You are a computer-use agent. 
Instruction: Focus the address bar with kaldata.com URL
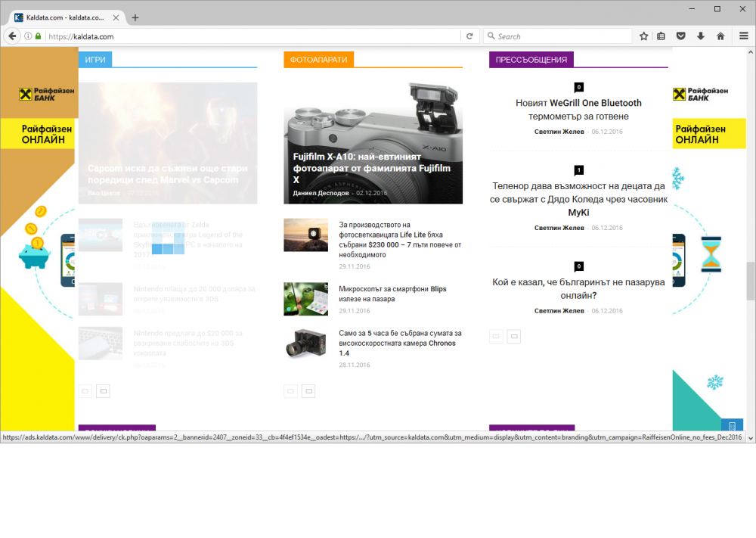pyautogui.click(x=253, y=36)
